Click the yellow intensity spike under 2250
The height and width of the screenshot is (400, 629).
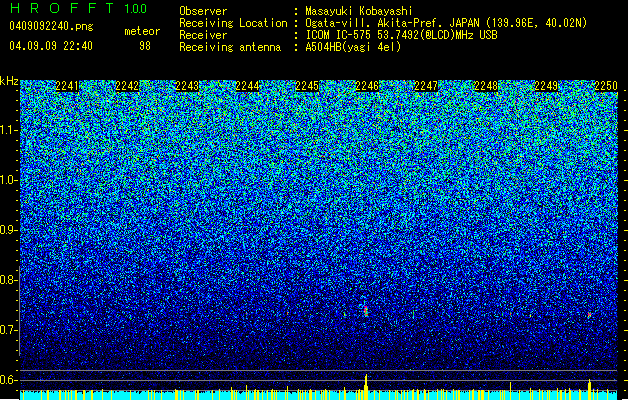tap(589, 389)
